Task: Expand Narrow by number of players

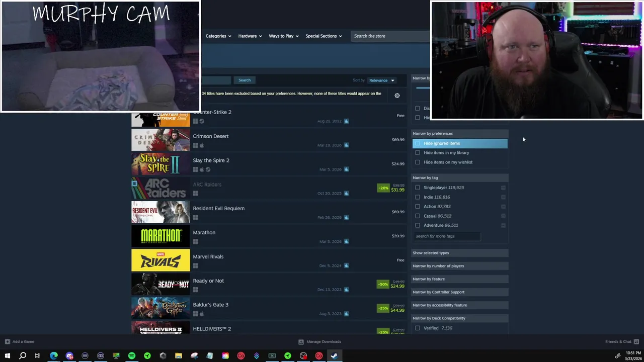Action: tap(460, 266)
